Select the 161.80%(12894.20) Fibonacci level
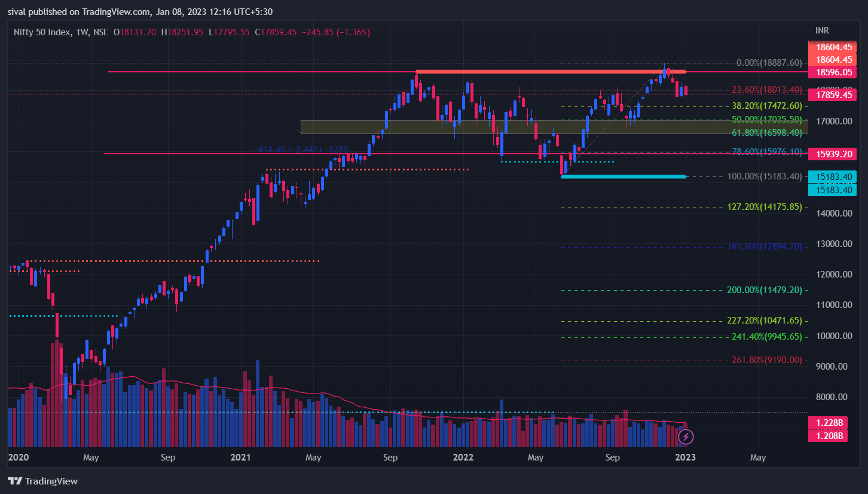This screenshot has width=868, height=494. tap(765, 246)
